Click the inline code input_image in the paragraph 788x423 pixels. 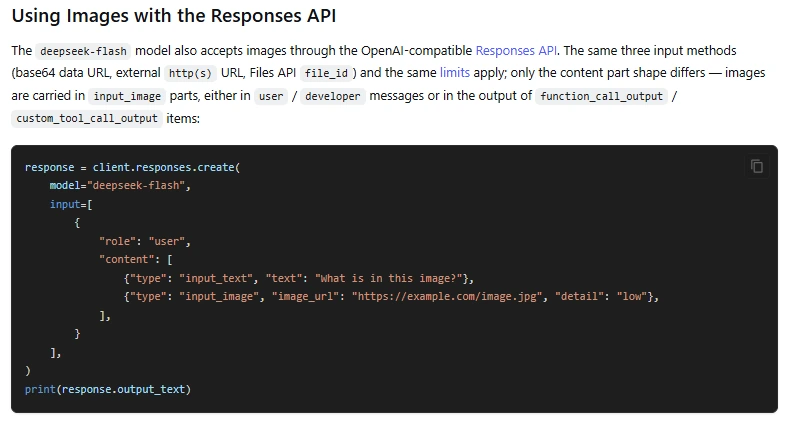point(127,96)
